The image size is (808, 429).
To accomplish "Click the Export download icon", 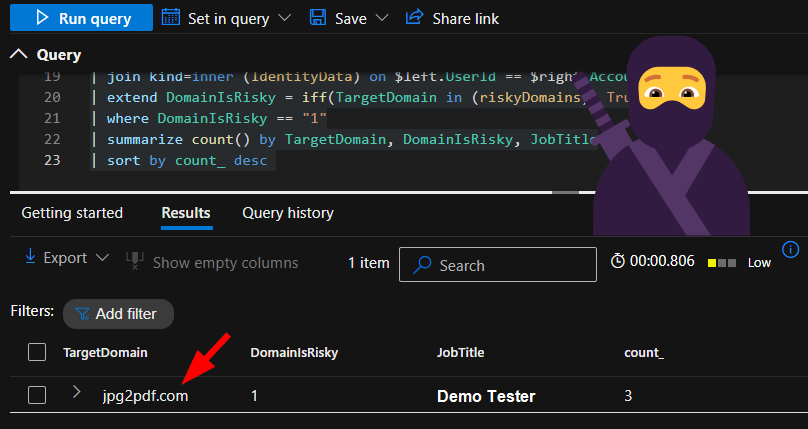I will click(x=30, y=258).
